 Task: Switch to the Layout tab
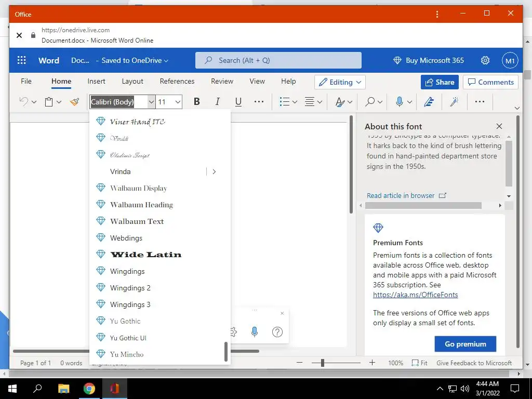coord(132,82)
